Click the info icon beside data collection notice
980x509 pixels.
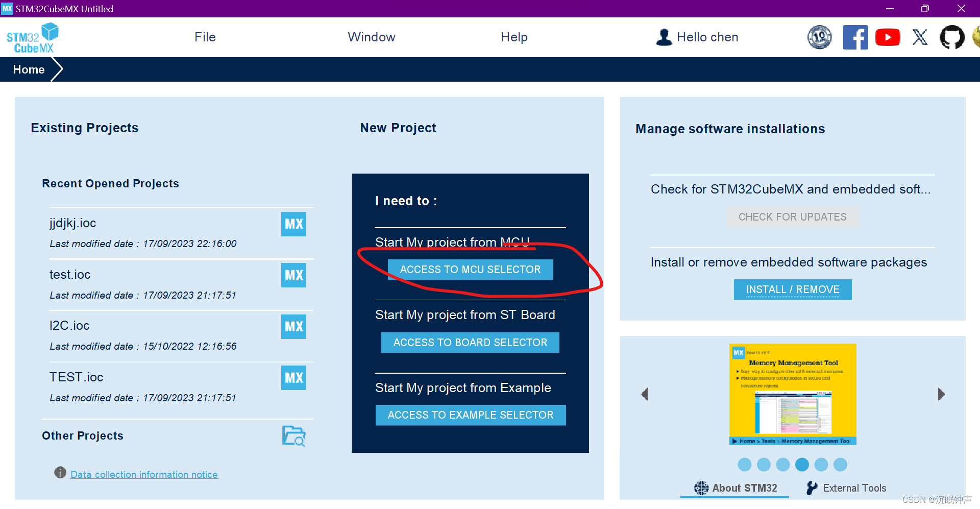pos(60,473)
